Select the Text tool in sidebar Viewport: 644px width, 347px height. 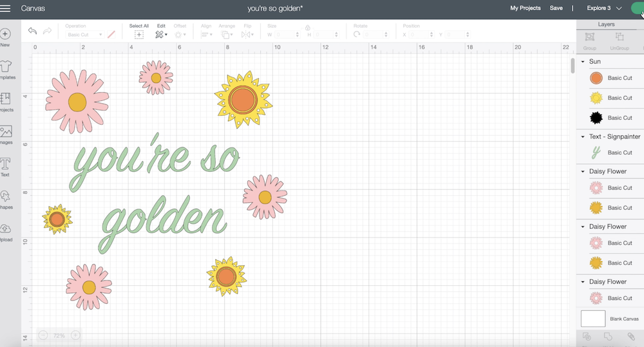pyautogui.click(x=5, y=167)
